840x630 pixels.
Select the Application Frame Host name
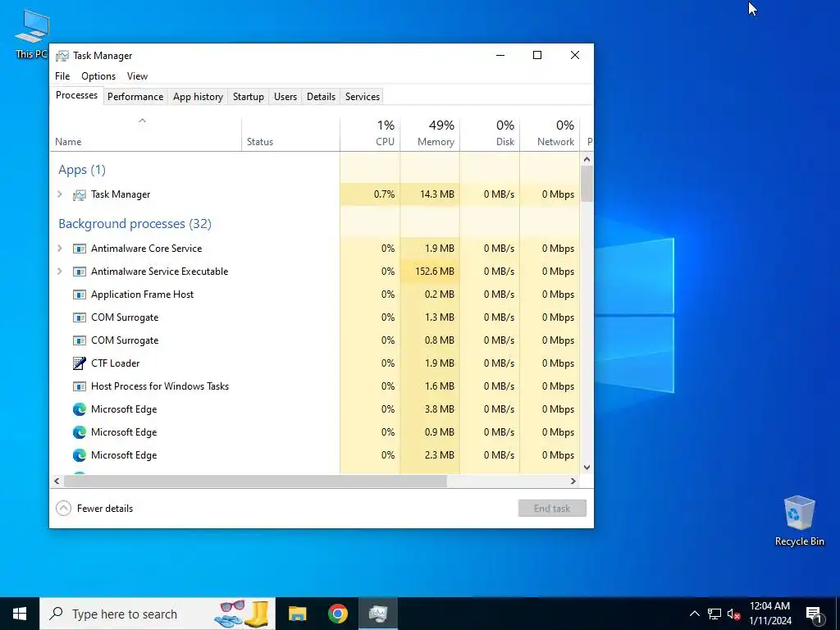(x=143, y=294)
